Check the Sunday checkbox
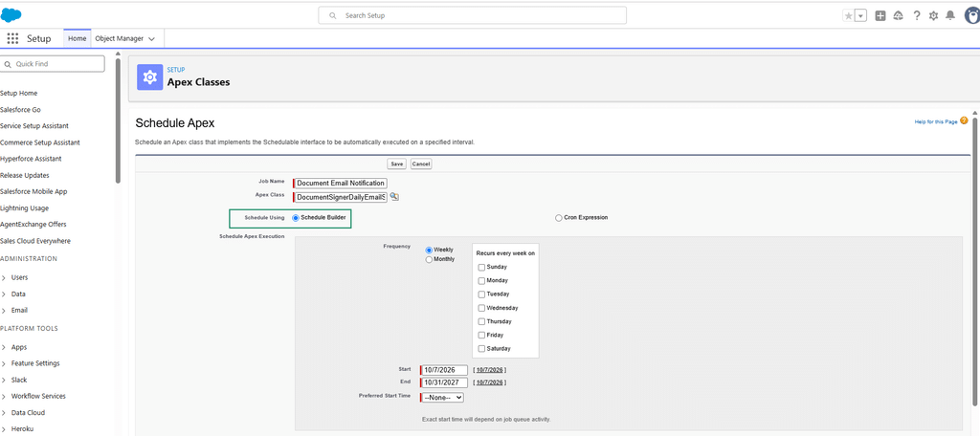Image resolution: width=980 pixels, height=436 pixels. point(481,268)
